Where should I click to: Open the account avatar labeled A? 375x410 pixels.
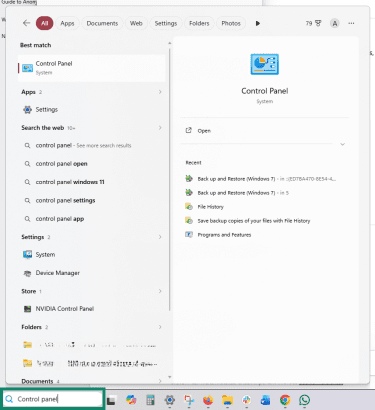[335, 23]
